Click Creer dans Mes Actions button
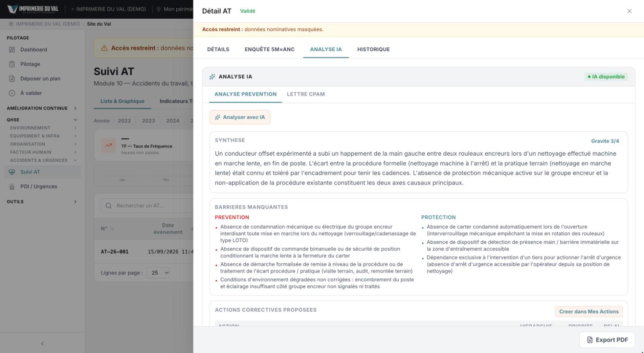Screen dimensions: 644x353 589,312
